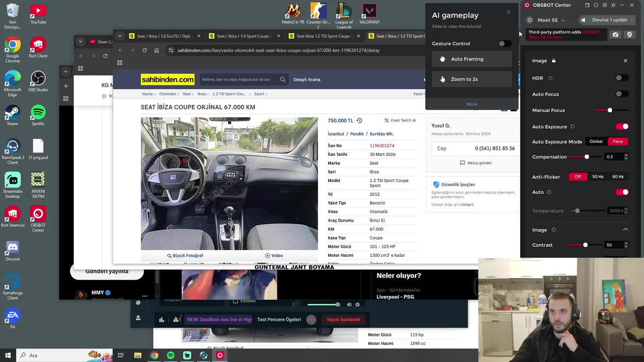The height and width of the screenshot is (362, 644).
Task: Click the Seat Ibiza interior photo
Action: pyautogui.click(x=229, y=184)
